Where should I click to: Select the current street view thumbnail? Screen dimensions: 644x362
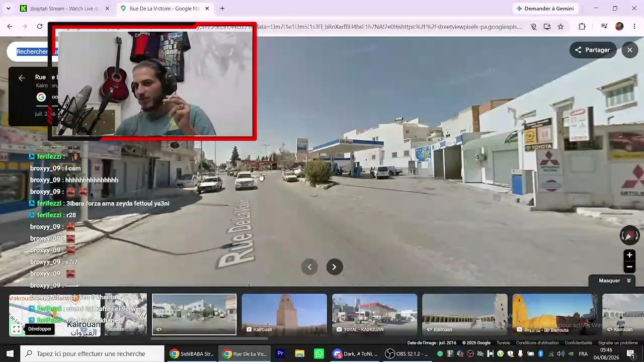tap(194, 314)
